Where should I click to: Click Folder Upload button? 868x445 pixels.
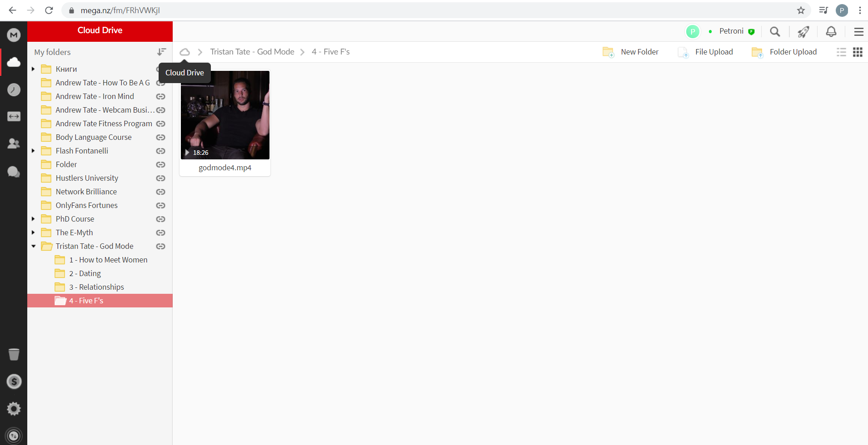pos(784,52)
